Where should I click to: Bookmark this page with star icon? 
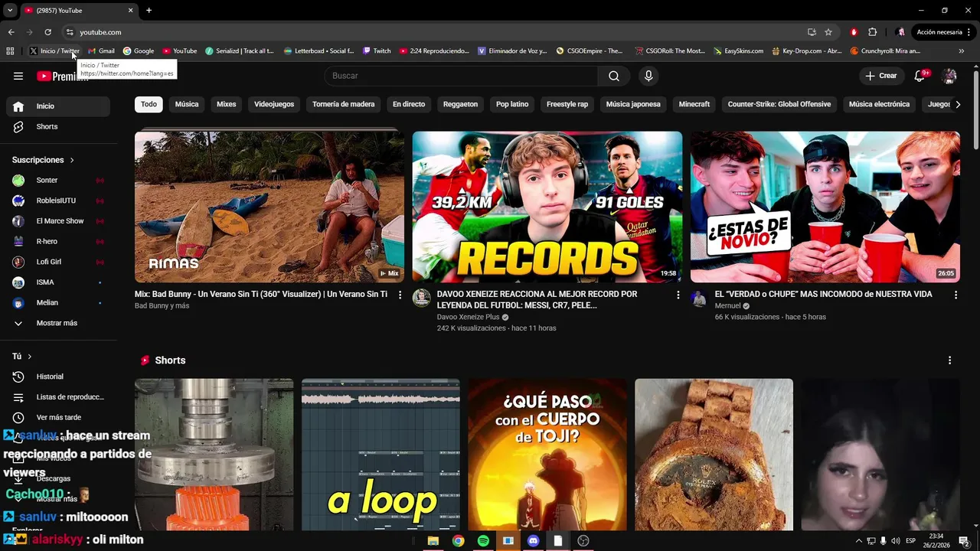(x=828, y=32)
